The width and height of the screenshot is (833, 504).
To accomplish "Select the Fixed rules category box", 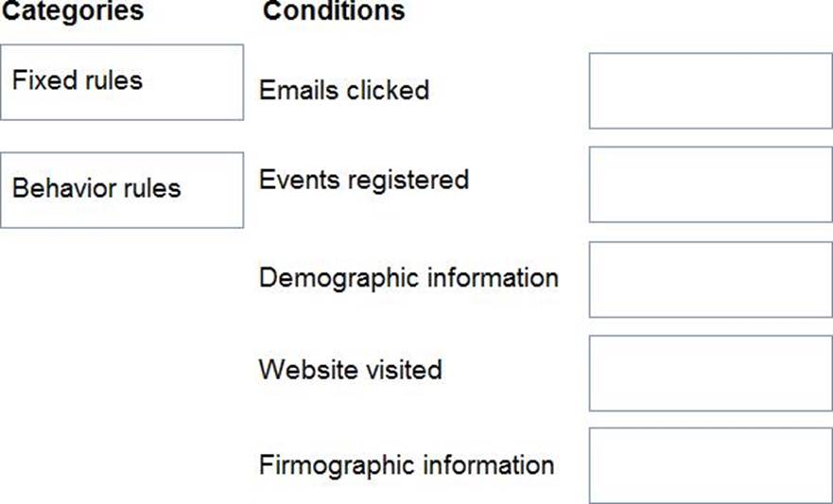I will click(121, 81).
